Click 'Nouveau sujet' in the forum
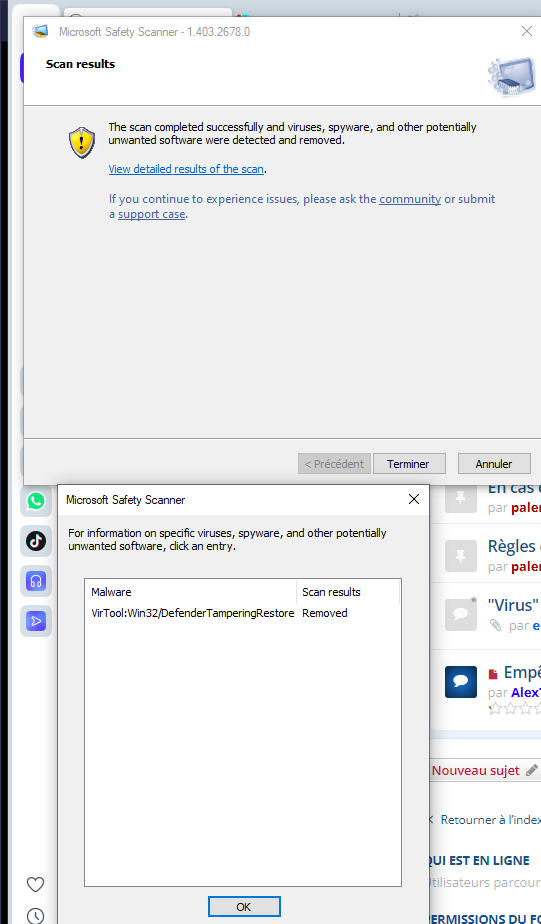This screenshot has height=924, width=541. 476,770
